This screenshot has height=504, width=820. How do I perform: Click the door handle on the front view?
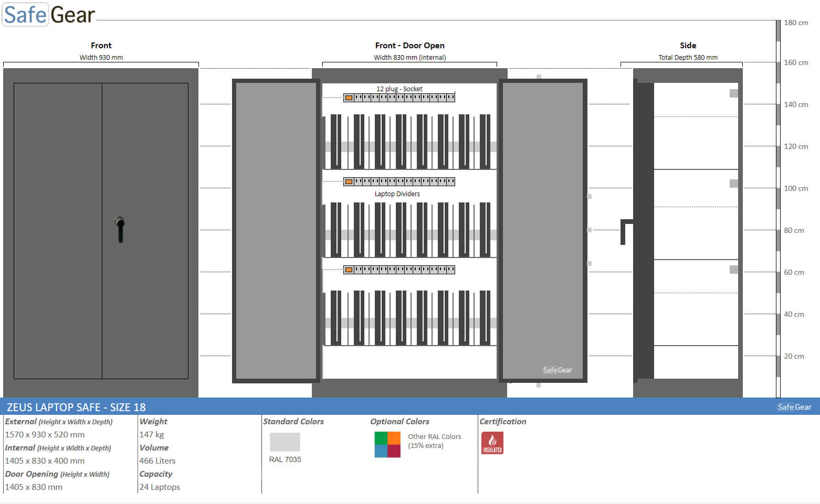click(x=120, y=230)
